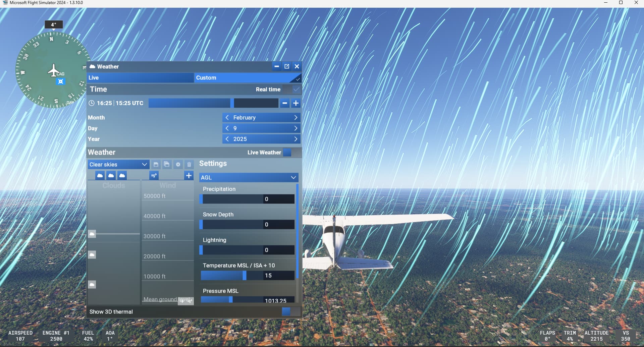
Task: Go to previous month before February
Action: 227,118
